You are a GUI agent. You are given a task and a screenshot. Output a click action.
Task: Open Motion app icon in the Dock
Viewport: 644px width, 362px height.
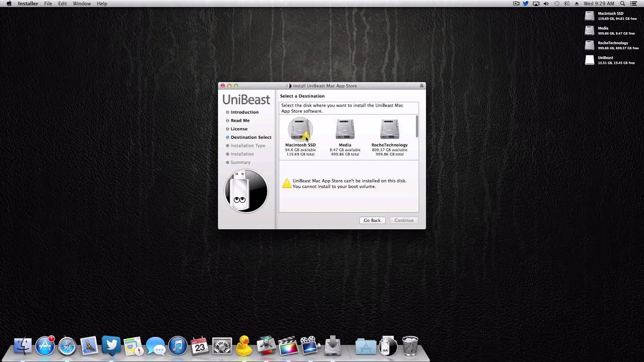[x=266, y=346]
